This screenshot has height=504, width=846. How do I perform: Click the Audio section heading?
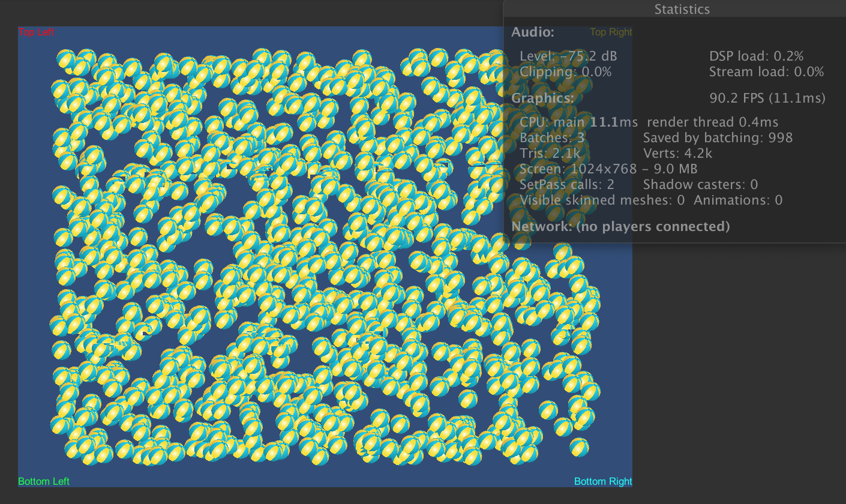[x=533, y=32]
